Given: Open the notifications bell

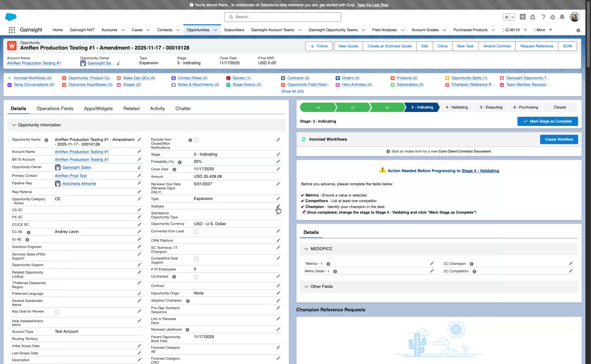Looking at the screenshot, I should [x=562, y=17].
